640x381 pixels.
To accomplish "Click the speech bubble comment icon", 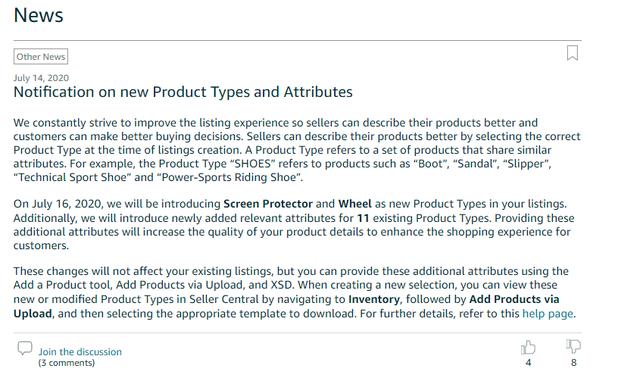I will tap(25, 348).
